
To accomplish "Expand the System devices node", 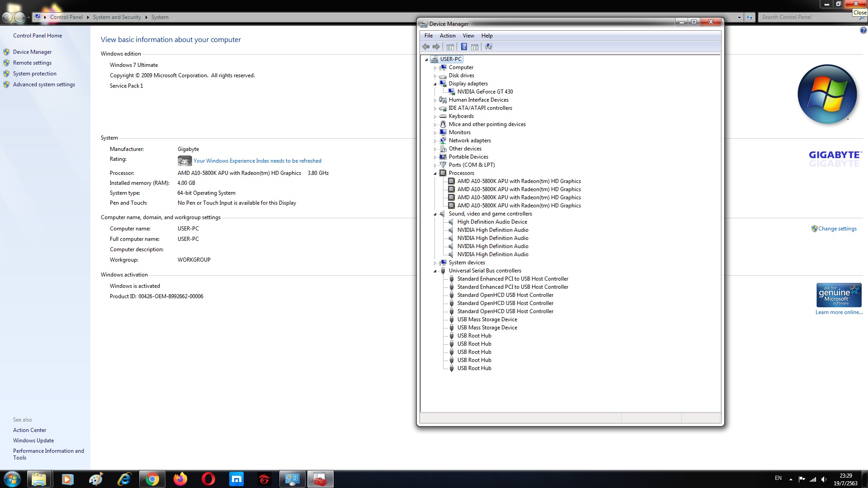I will point(435,263).
